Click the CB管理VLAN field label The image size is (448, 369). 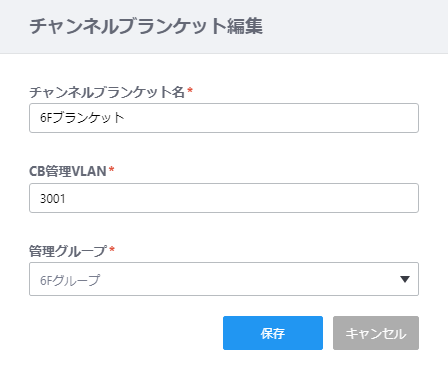click(68, 171)
